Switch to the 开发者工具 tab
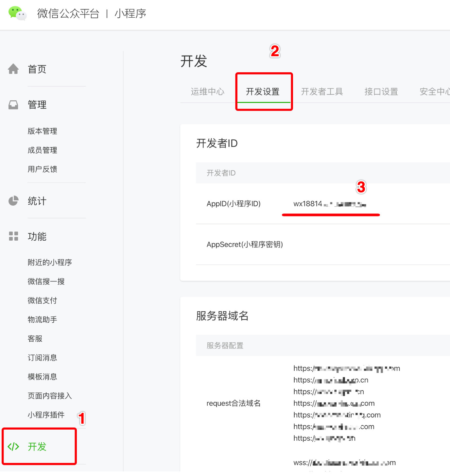450x476 pixels. click(322, 92)
